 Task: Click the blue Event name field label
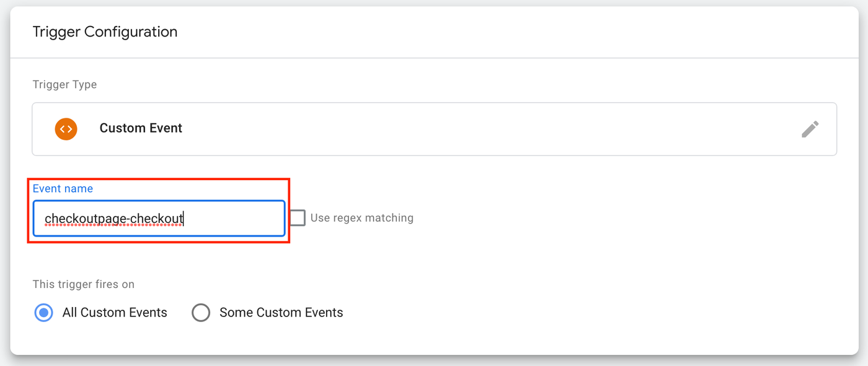(x=63, y=189)
